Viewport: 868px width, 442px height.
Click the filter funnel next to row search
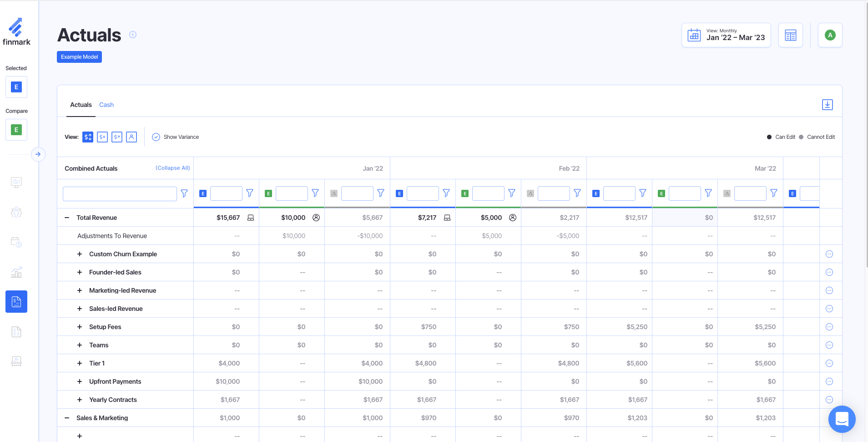pos(184,193)
